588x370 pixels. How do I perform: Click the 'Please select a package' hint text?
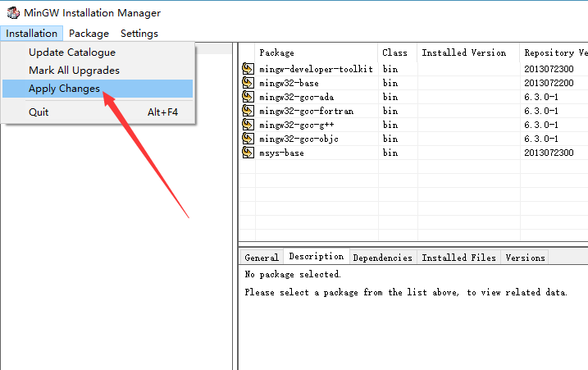tap(406, 292)
